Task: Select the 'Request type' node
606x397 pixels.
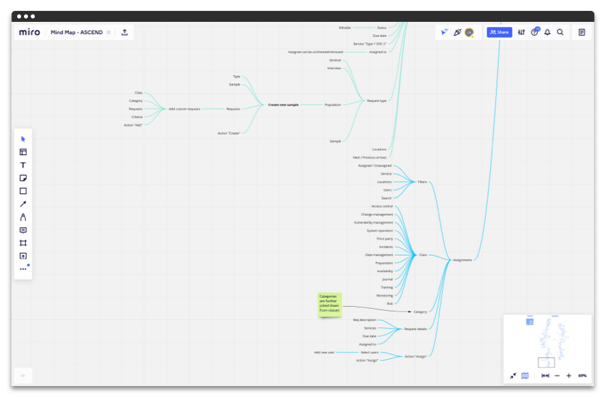Action: (376, 101)
